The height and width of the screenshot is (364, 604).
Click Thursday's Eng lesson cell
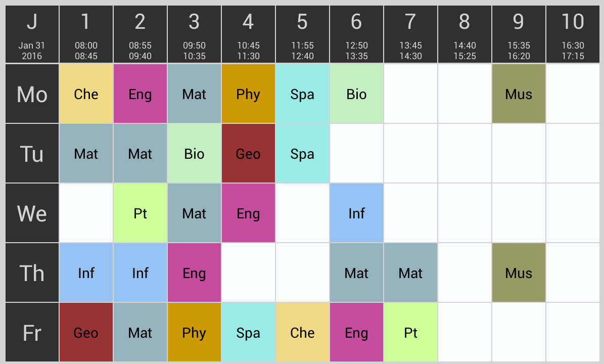[x=194, y=272]
